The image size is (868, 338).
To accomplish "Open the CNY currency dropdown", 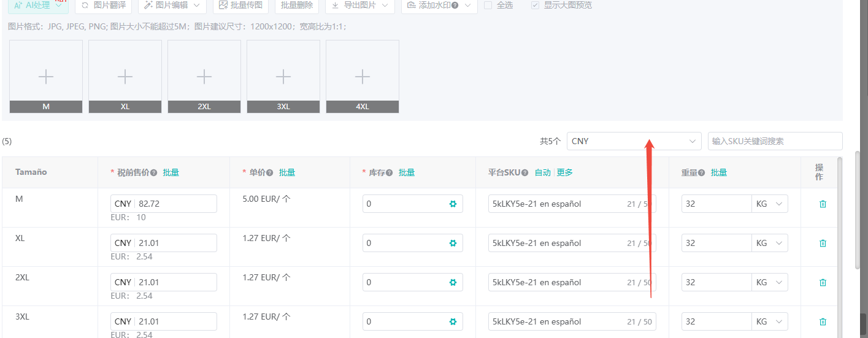I will pos(634,141).
